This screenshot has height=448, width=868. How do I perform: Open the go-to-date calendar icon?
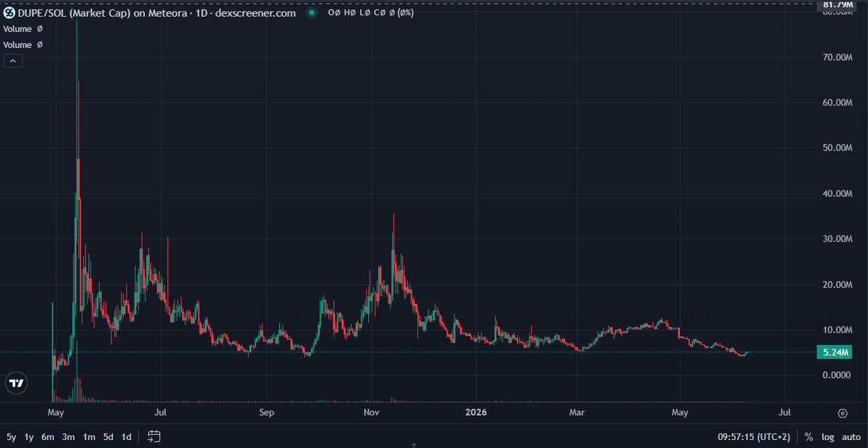tap(153, 436)
